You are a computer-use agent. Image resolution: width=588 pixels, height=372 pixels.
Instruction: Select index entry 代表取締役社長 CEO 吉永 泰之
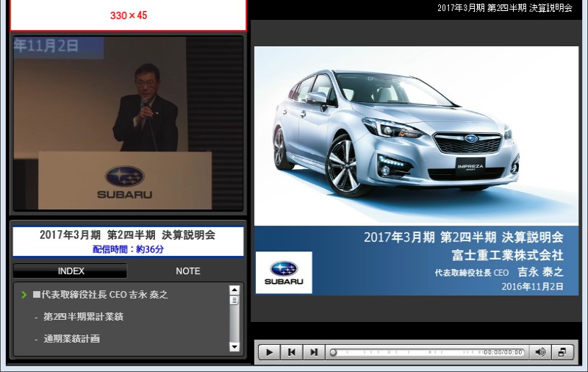(100, 295)
